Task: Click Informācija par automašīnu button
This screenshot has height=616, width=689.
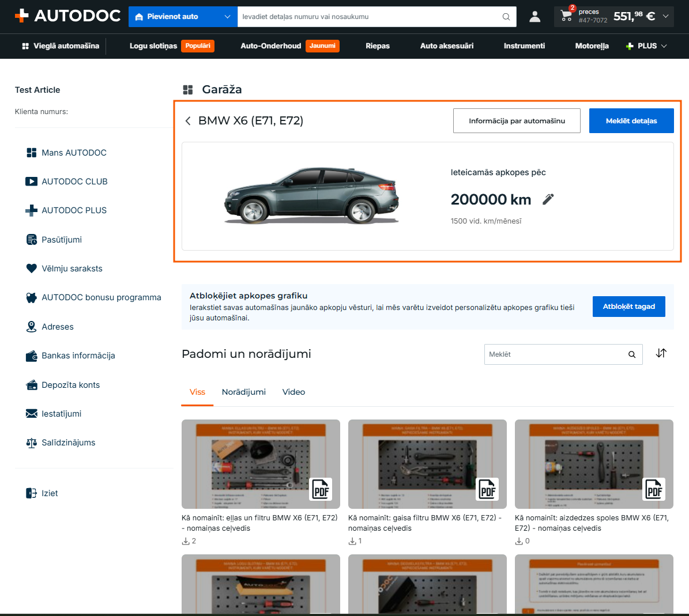Action: 517,121
